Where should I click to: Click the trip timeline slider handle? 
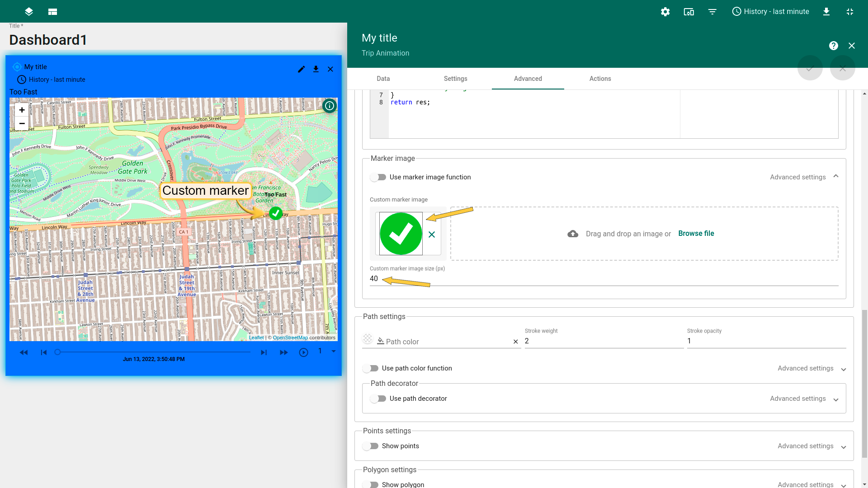57,352
